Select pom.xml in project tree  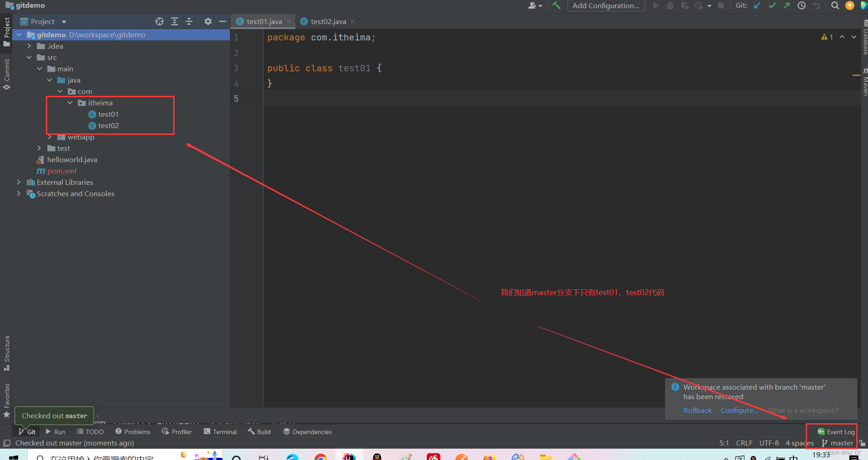pos(62,171)
